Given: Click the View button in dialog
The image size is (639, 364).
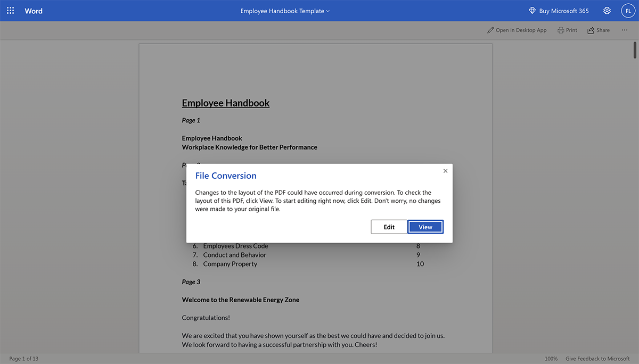Looking at the screenshot, I should (x=425, y=227).
